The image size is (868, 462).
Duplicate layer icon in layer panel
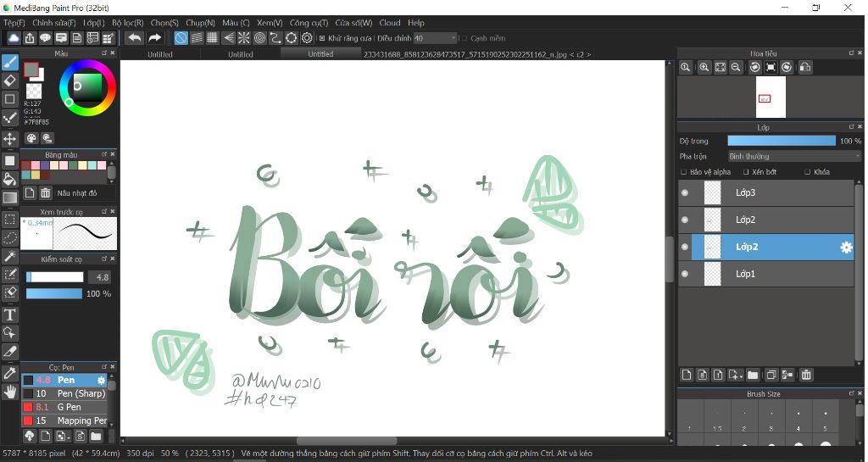[771, 376]
